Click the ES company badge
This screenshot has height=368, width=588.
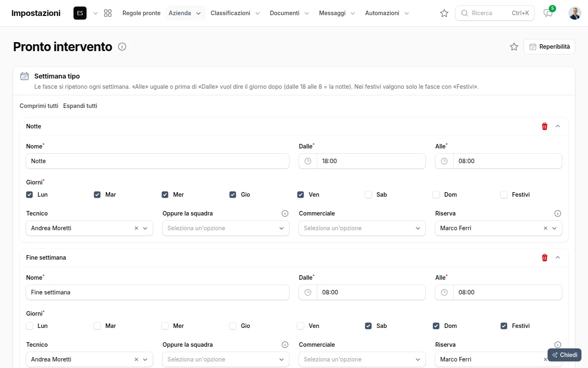pyautogui.click(x=80, y=13)
